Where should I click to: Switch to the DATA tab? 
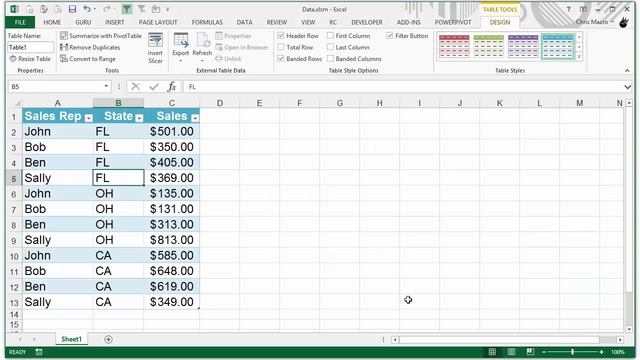pos(244,22)
